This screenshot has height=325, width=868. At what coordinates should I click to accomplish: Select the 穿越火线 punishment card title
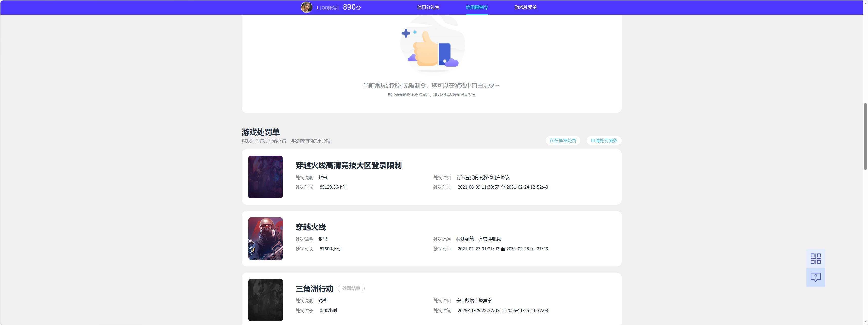[x=311, y=227]
